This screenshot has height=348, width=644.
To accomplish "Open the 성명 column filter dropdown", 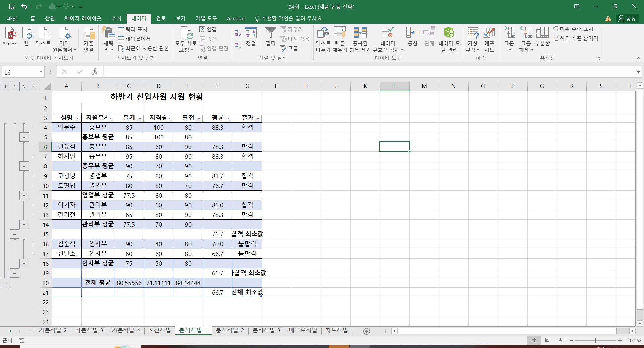I will [x=77, y=118].
